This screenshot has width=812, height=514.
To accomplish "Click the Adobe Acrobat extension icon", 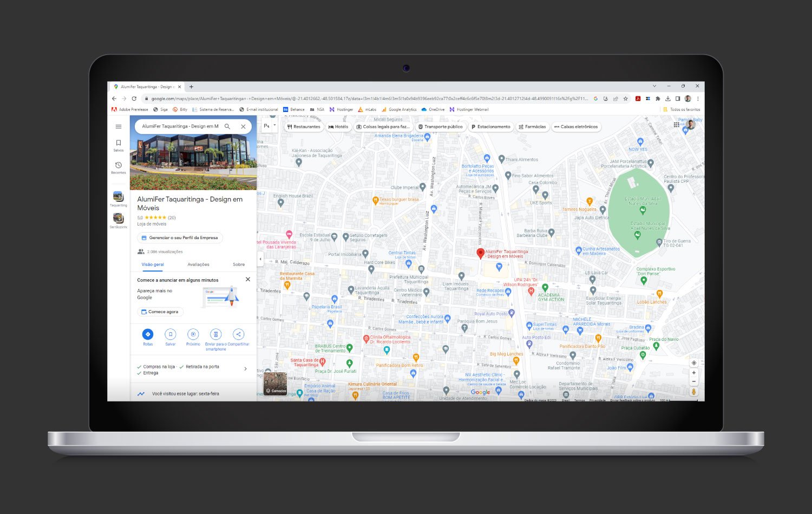I will pos(638,98).
